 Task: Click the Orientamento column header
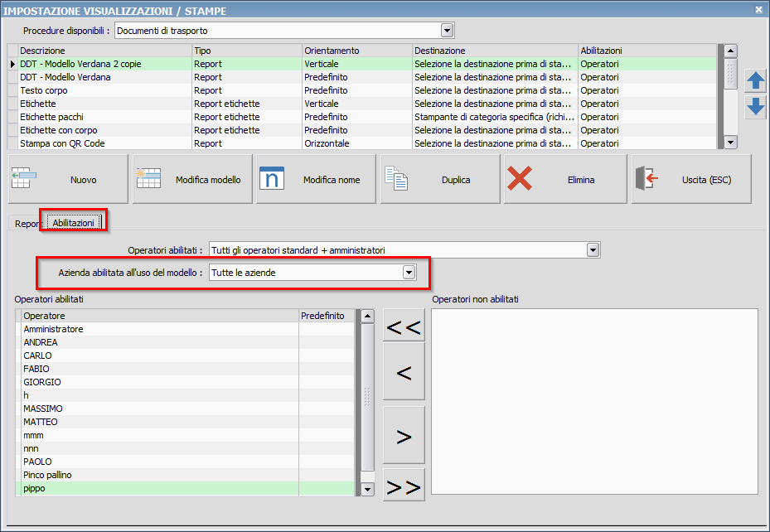pos(357,51)
